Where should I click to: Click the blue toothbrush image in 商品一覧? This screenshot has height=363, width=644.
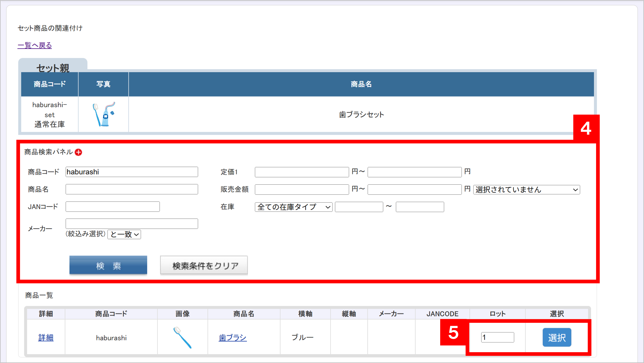click(182, 337)
